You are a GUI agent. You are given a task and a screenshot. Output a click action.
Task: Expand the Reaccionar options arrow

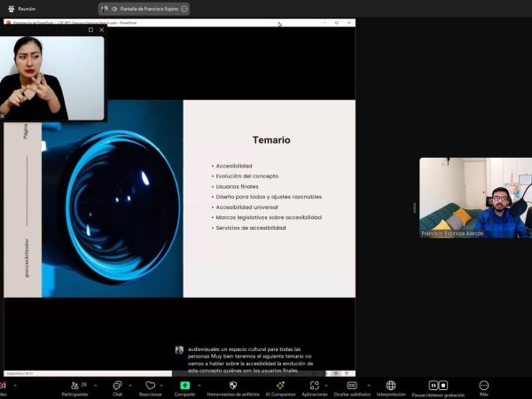pos(161,386)
